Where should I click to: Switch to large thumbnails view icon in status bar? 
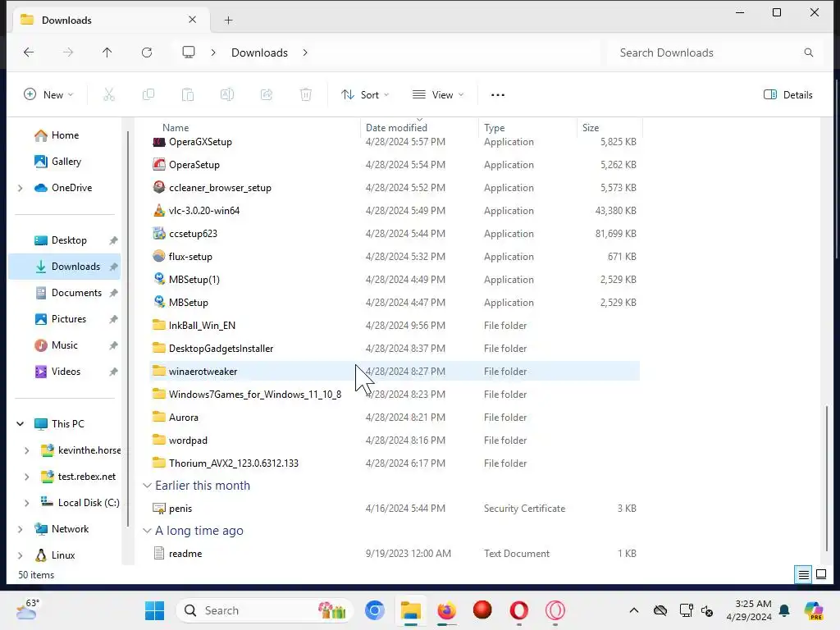(x=820, y=575)
